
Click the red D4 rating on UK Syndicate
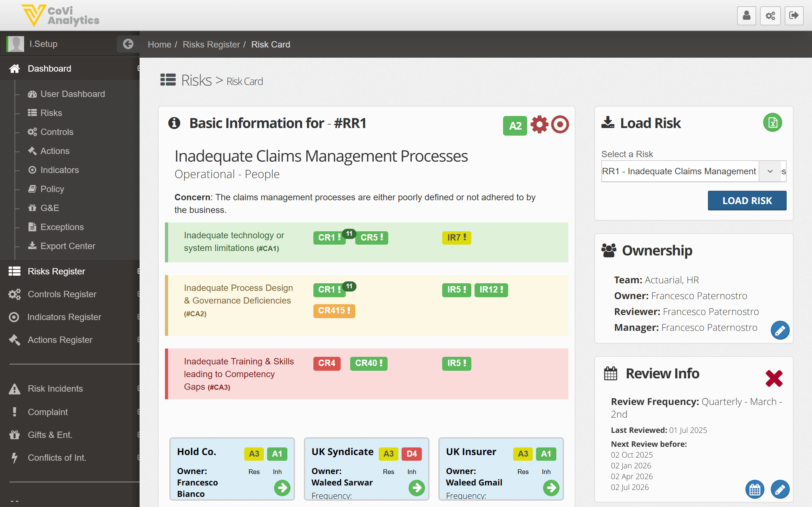click(x=411, y=454)
